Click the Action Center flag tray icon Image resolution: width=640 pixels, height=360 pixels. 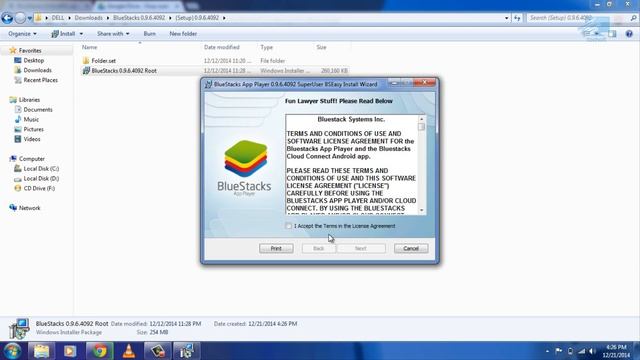click(558, 351)
